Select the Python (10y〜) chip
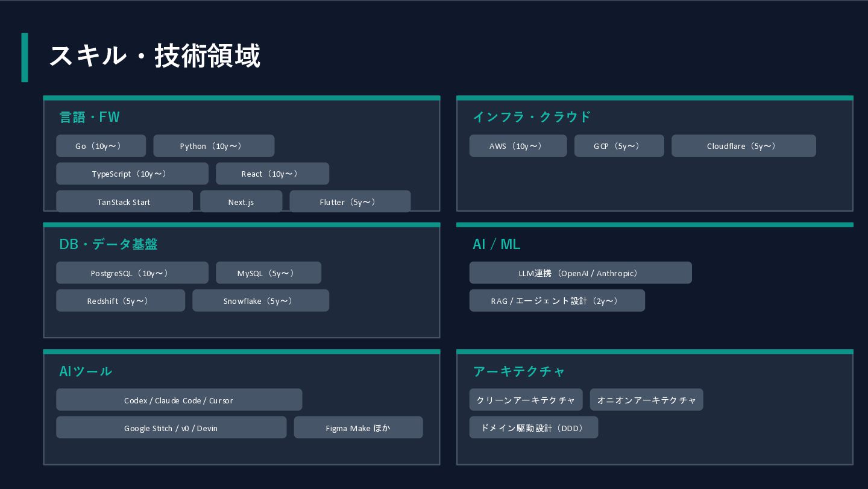868x489 pixels. point(213,146)
